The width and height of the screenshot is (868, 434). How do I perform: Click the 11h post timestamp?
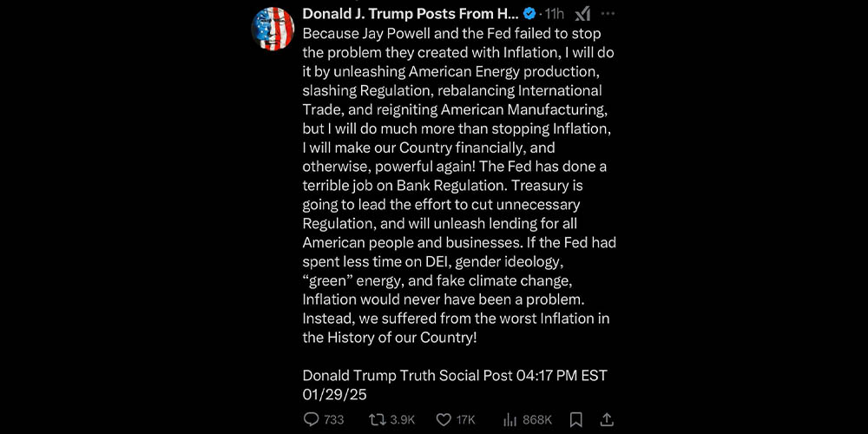(x=554, y=14)
